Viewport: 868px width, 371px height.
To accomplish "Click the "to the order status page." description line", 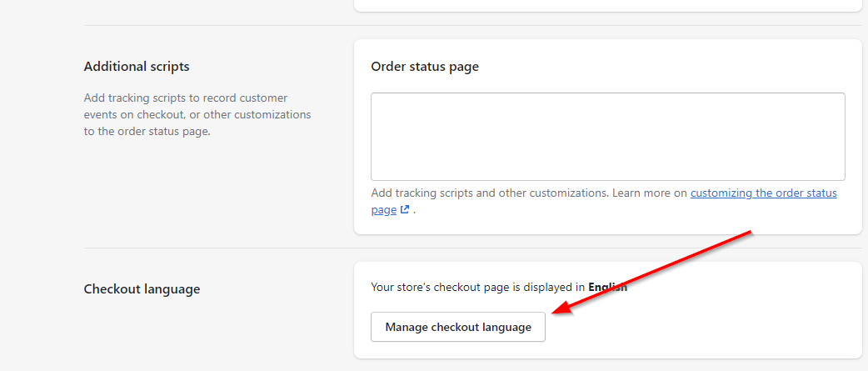I will [x=147, y=133].
